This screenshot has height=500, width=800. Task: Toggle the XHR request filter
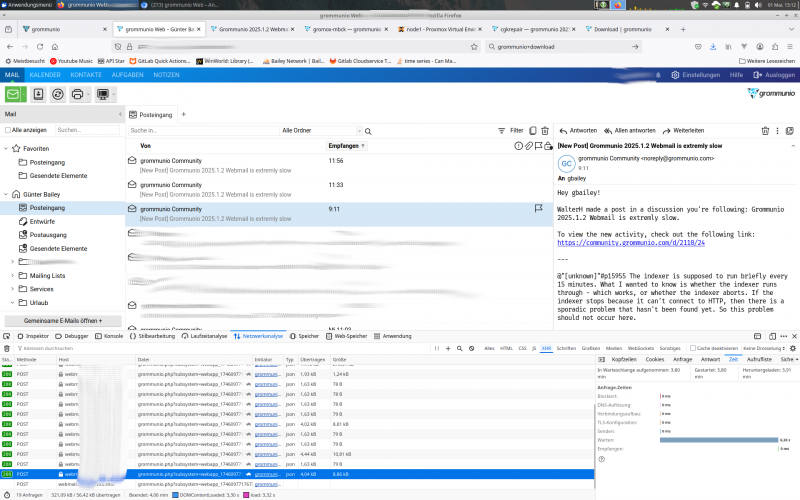point(546,348)
